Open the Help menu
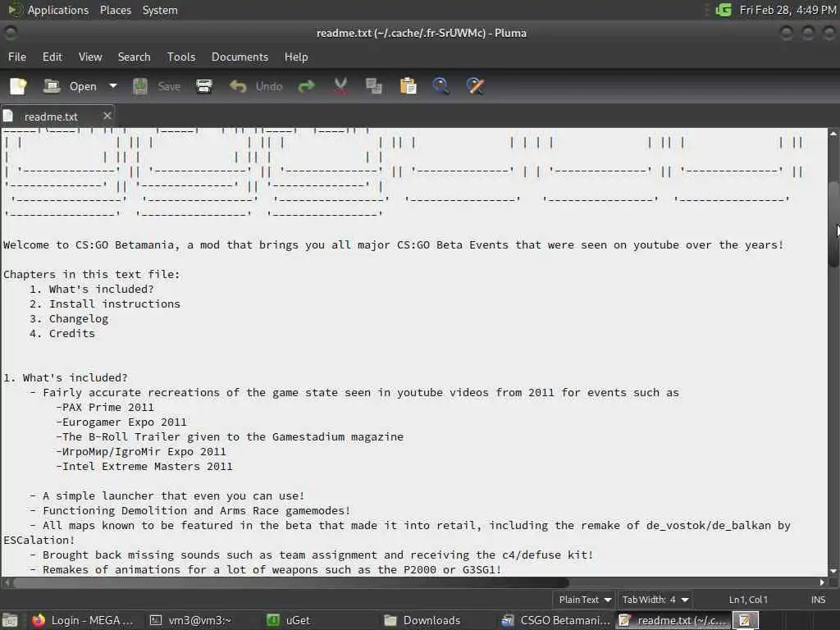The width and height of the screenshot is (840, 630). [295, 57]
